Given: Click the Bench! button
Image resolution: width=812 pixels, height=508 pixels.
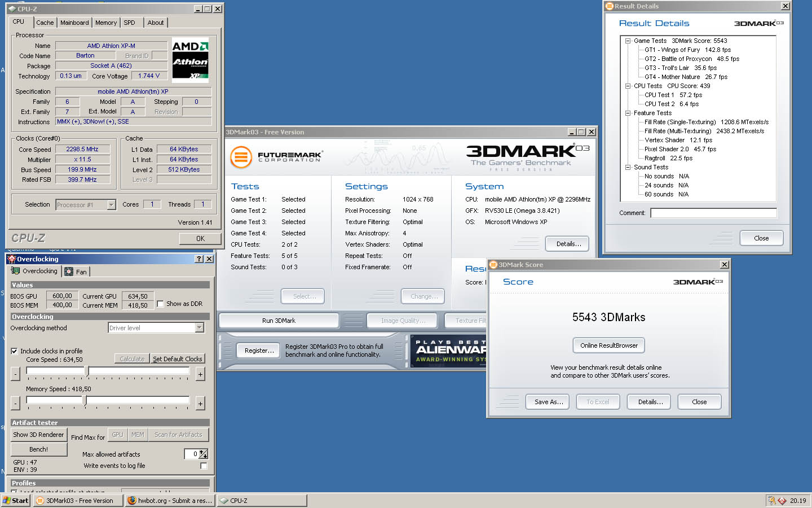Looking at the screenshot, I should click(x=38, y=449).
